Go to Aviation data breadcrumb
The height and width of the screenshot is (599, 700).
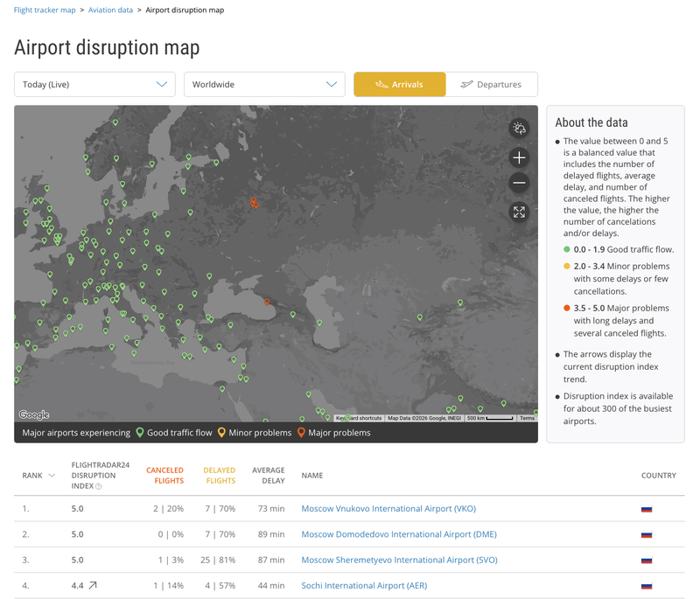pos(110,10)
